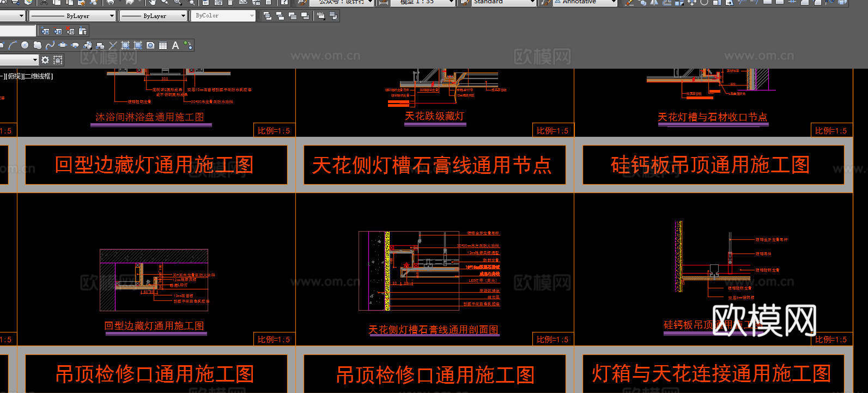Click the caption 天花侧灯槽石膏线通用剖面图
The height and width of the screenshot is (393, 868).
click(x=434, y=330)
